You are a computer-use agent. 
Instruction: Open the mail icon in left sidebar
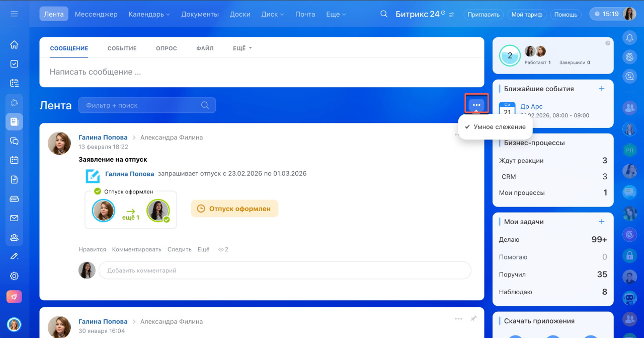(14, 218)
